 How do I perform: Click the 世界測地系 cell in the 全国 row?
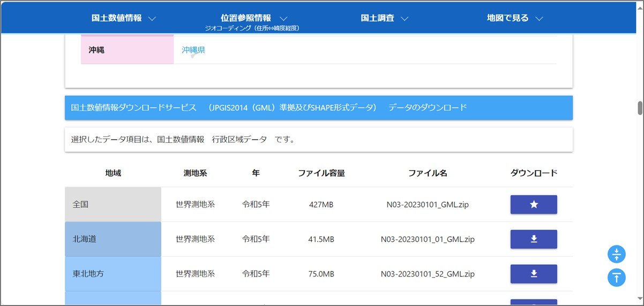point(195,204)
